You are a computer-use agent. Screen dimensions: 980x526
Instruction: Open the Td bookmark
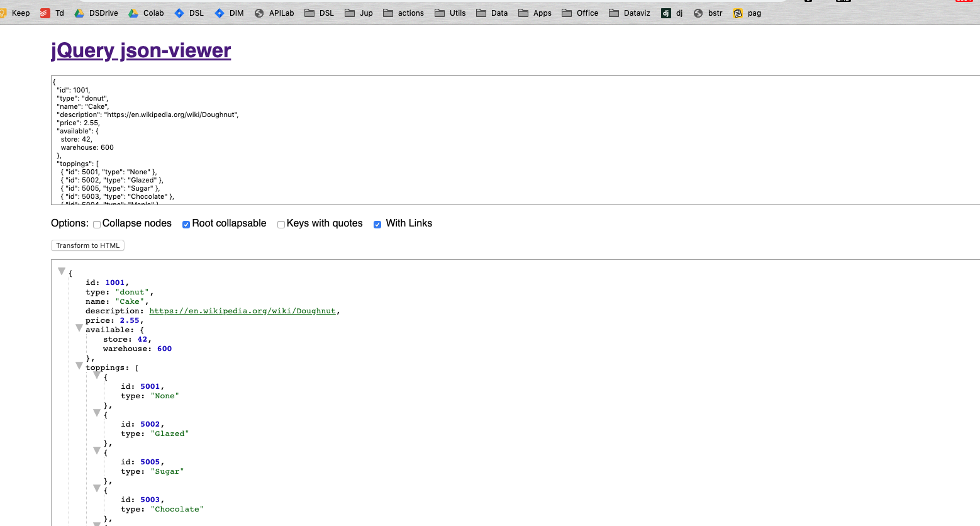tap(52, 13)
